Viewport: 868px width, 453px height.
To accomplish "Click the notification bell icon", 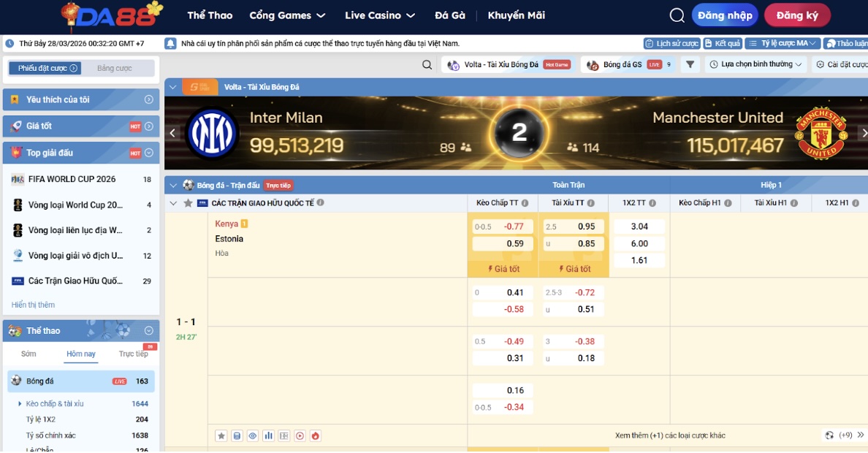I will [170, 43].
